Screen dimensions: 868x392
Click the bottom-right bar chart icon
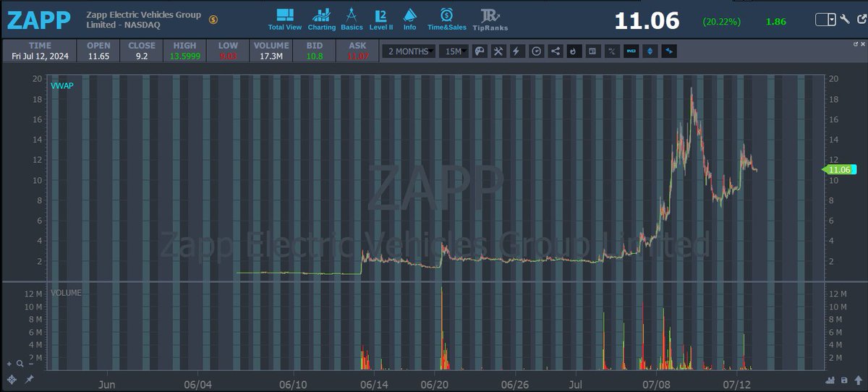pyautogui.click(x=831, y=381)
